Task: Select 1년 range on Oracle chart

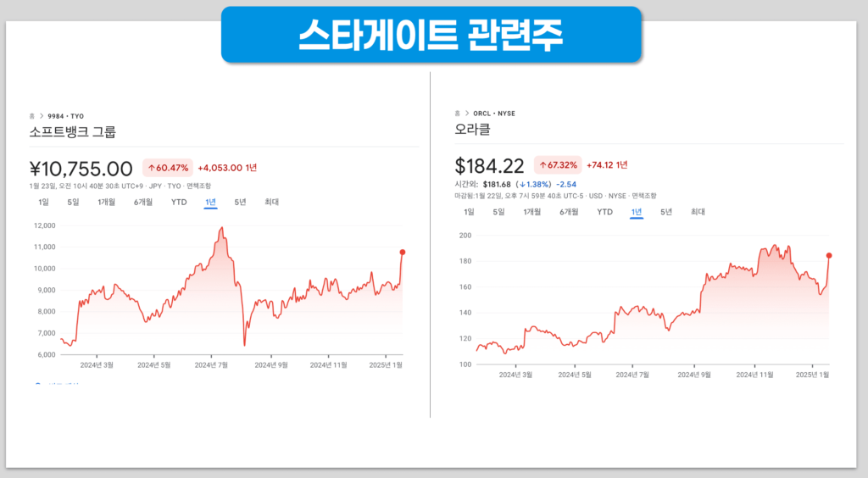Action: [x=637, y=213]
